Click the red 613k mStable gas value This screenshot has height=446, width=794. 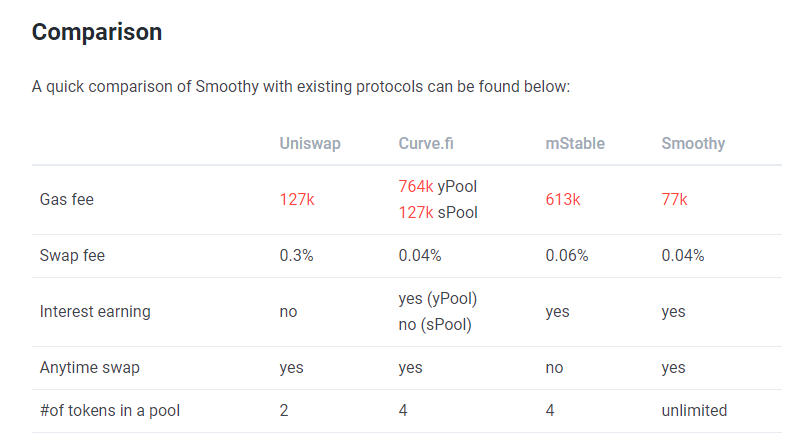coord(563,199)
